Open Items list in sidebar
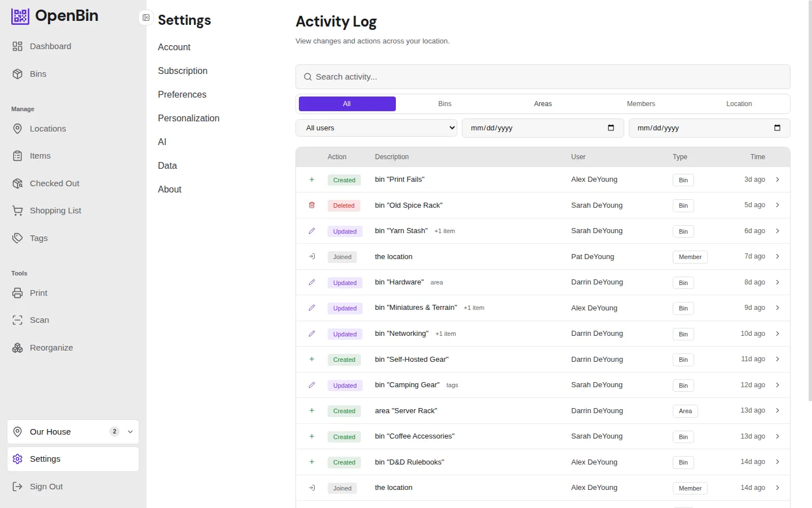Image resolution: width=812 pixels, height=508 pixels. coord(73,156)
